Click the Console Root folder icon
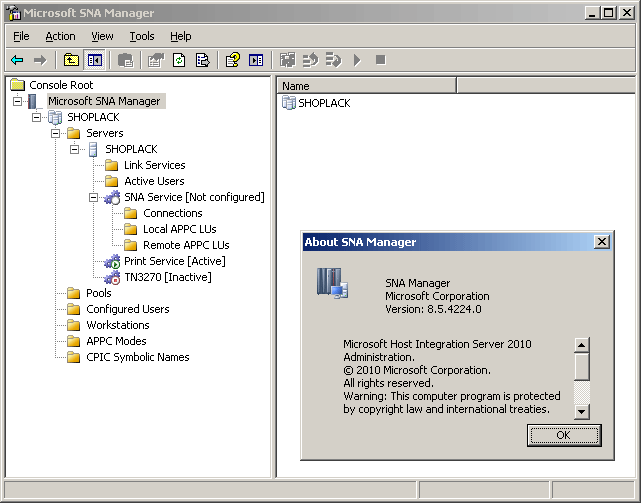 [18, 85]
